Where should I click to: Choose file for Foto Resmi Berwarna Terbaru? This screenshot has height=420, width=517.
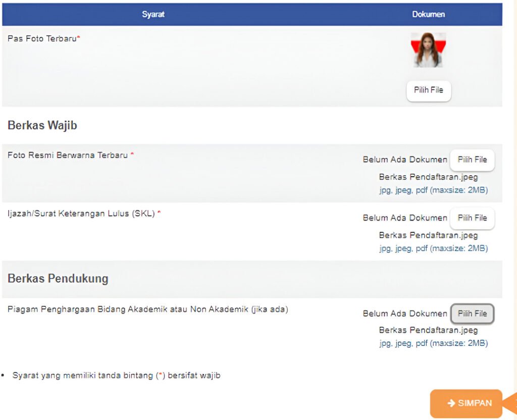pyautogui.click(x=472, y=160)
